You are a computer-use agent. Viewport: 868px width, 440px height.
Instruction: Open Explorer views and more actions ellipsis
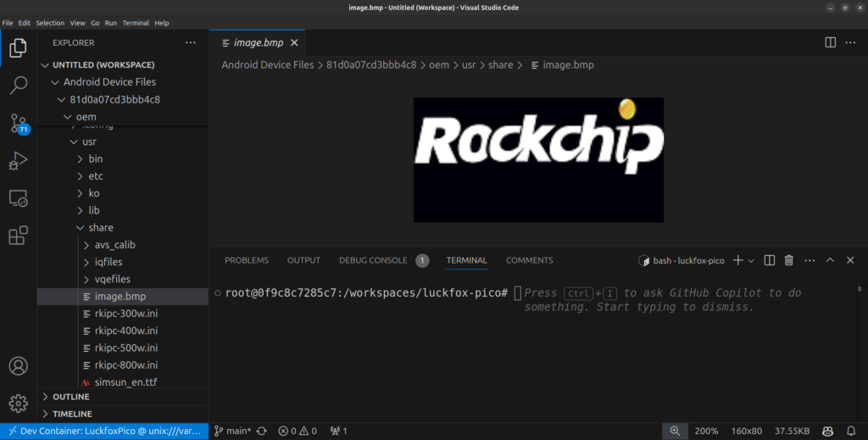pos(191,42)
